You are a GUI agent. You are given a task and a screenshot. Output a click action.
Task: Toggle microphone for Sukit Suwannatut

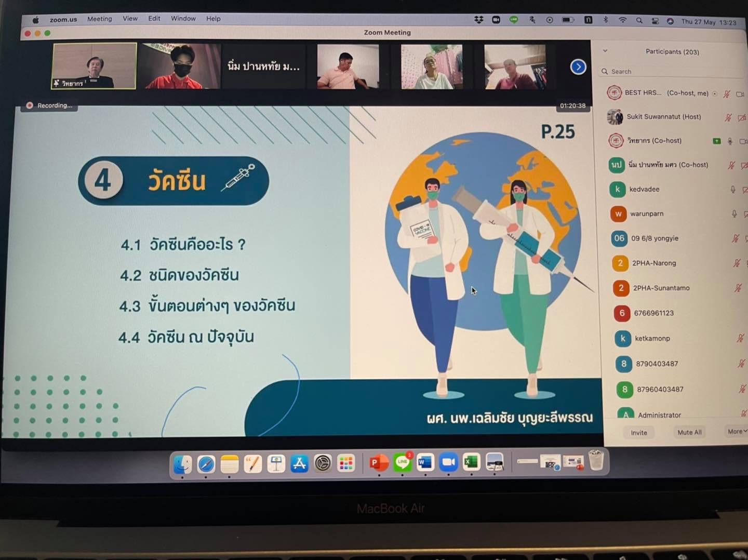click(728, 118)
